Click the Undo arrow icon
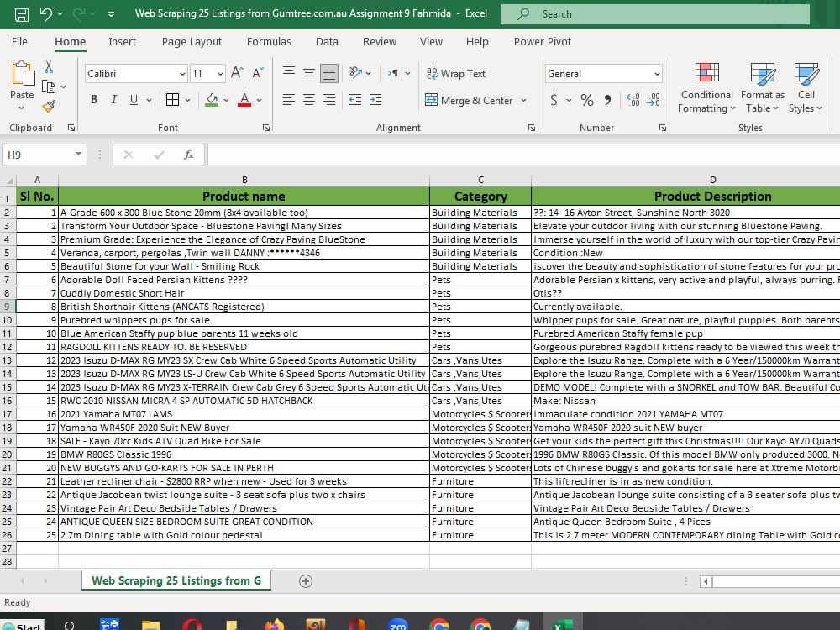This screenshot has width=840, height=630. tap(46, 14)
